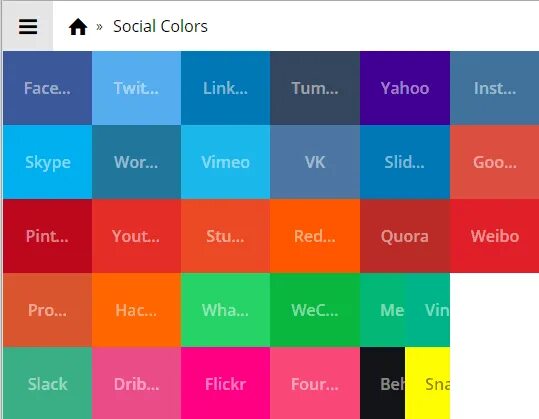Choose the hot pink Flickr tile
This screenshot has width=539, height=419.
(x=226, y=383)
